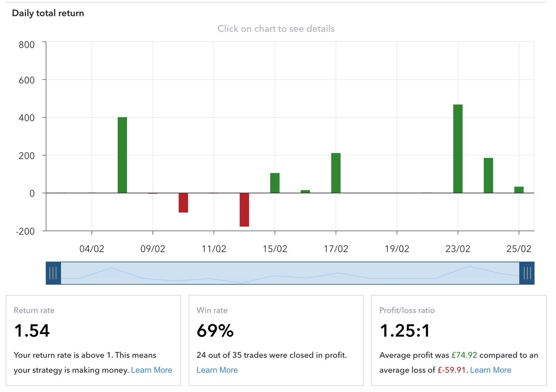Click the green bar above 17/02
556x392 pixels.
coord(336,174)
